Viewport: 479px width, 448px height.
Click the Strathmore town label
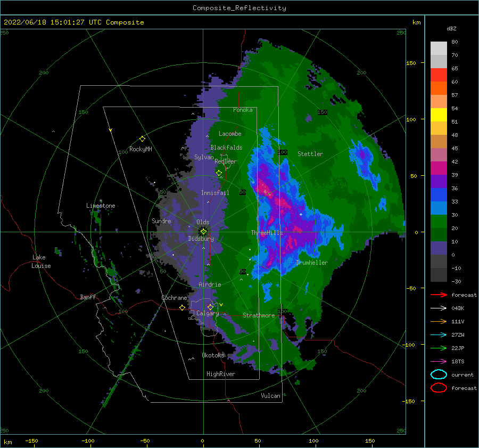259,315
